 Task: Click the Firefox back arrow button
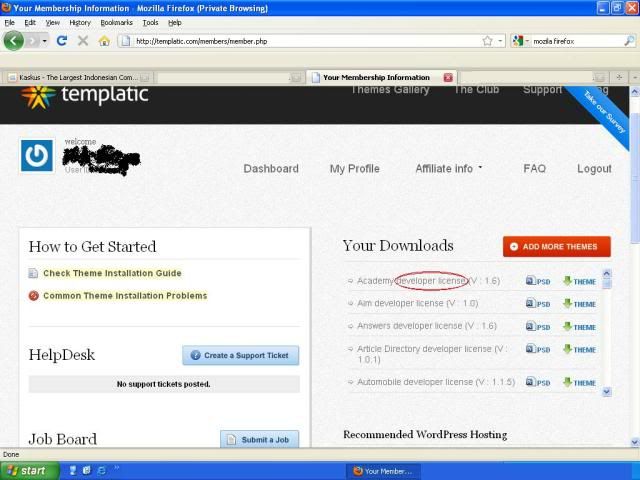[x=13, y=41]
